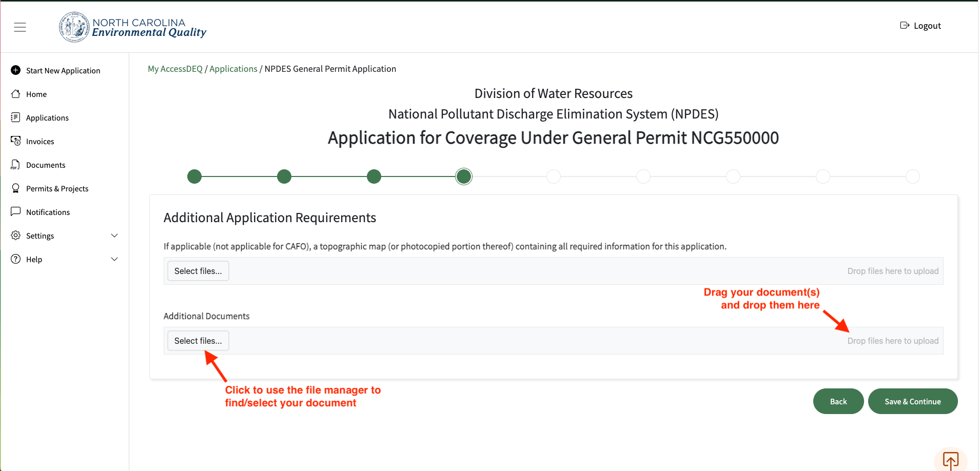
Task: Follow the My AccessDEQ breadcrumb link
Action: pos(175,69)
